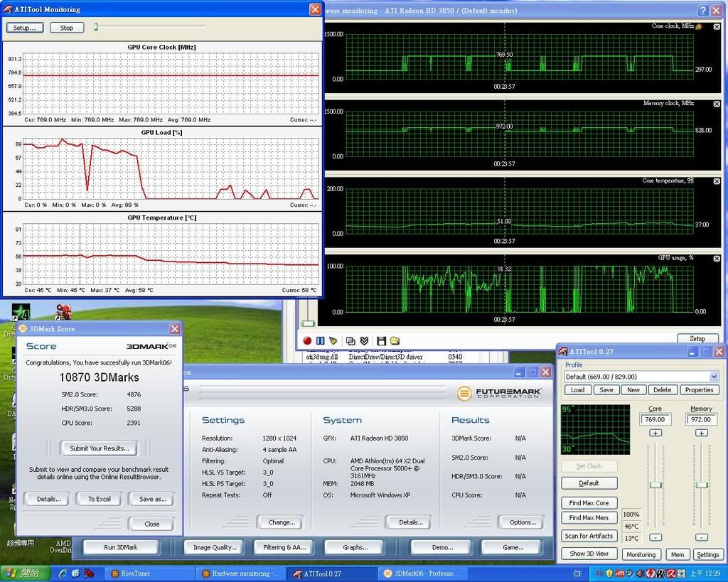This screenshot has width=728, height=582.
Task: Click Change button under Settings
Action: point(282,522)
